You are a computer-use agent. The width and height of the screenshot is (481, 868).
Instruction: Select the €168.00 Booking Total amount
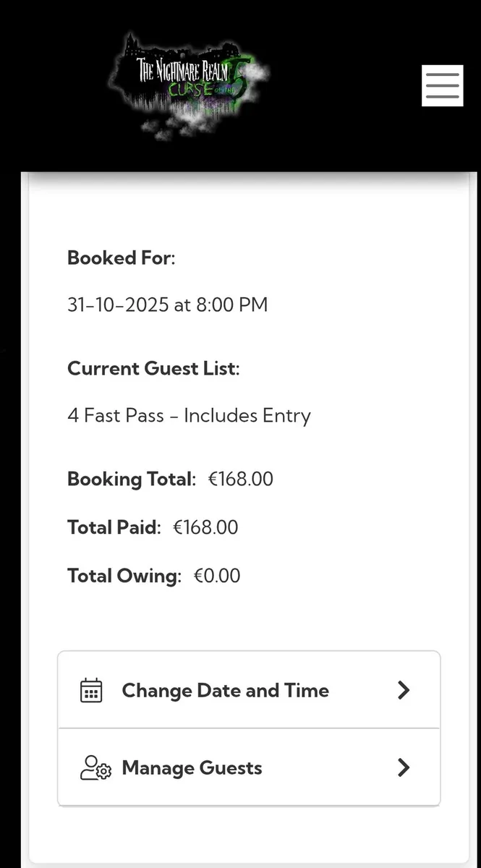[x=240, y=479]
